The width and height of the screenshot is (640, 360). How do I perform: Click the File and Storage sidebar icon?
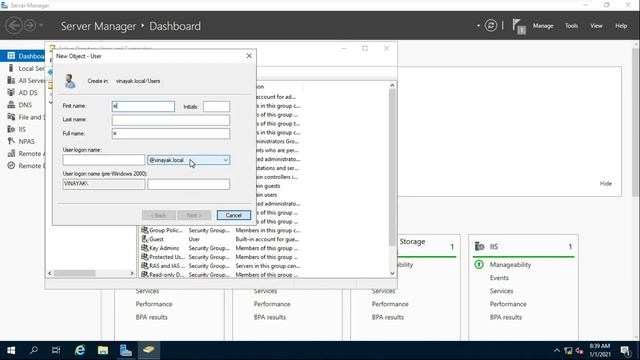[11, 117]
